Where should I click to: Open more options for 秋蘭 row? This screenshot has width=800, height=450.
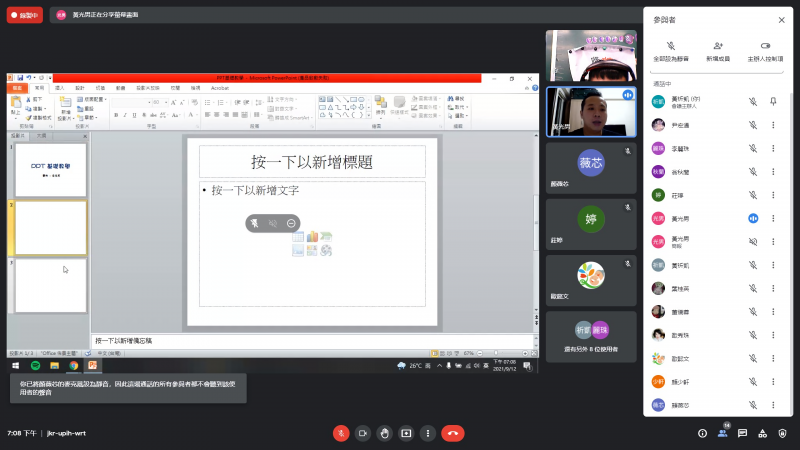(773, 172)
